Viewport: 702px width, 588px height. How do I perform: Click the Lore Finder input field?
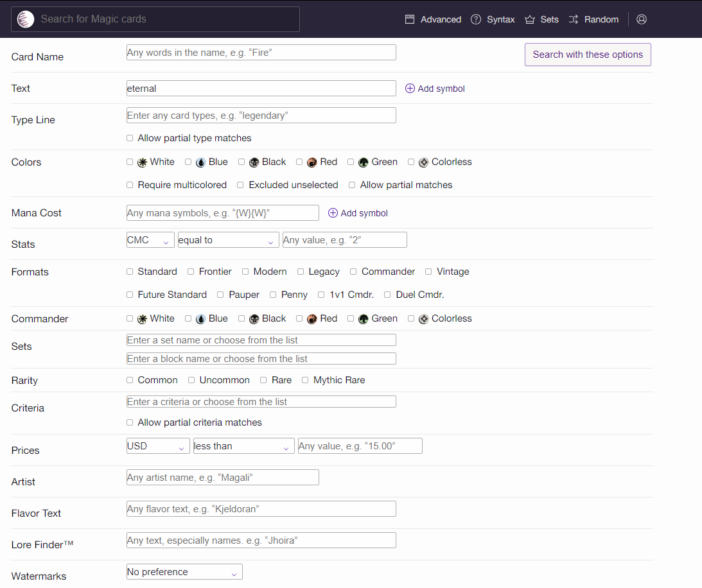(x=261, y=540)
